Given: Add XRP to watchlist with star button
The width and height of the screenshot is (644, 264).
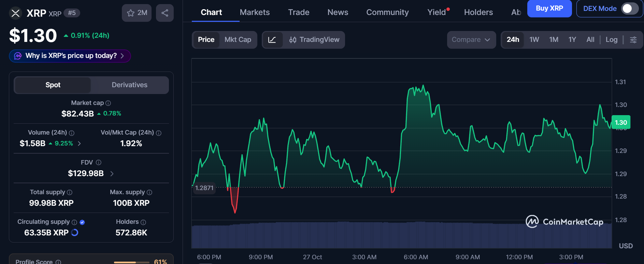Looking at the screenshot, I should [x=137, y=13].
